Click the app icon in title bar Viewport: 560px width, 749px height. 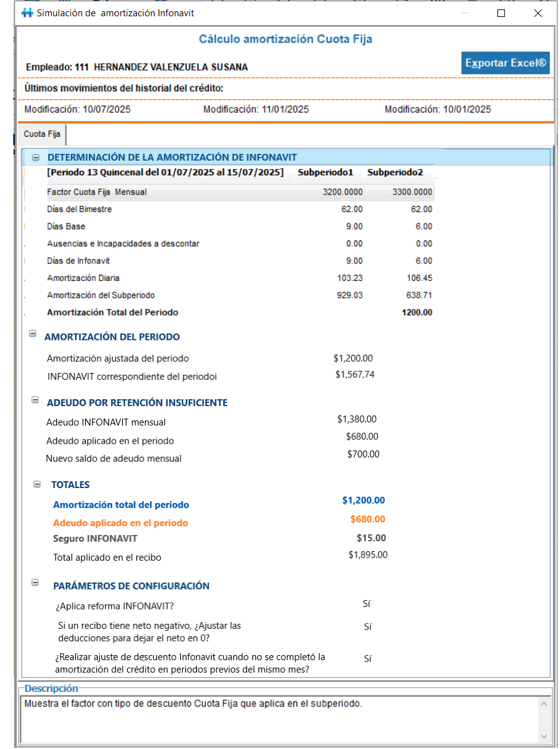tap(26, 13)
